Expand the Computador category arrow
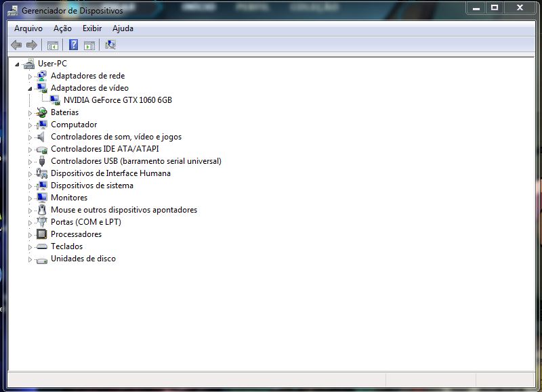 [x=30, y=125]
